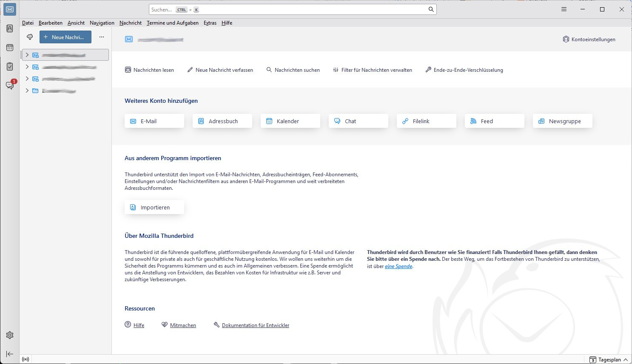
Task: Select the first mail account row
Action: (65, 55)
